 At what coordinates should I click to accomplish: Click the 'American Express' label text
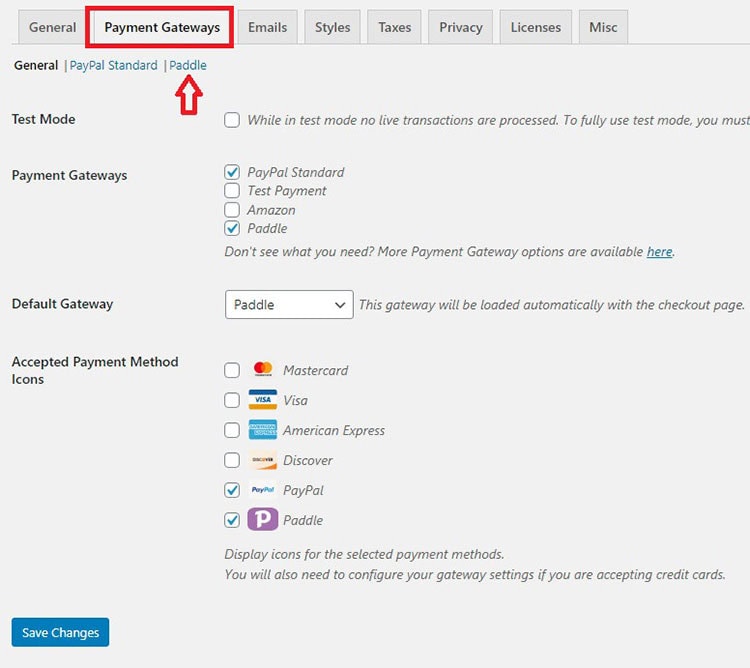[334, 430]
